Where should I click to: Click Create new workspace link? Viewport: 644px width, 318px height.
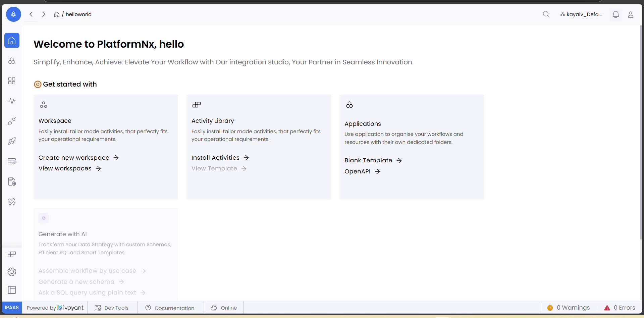tap(78, 158)
